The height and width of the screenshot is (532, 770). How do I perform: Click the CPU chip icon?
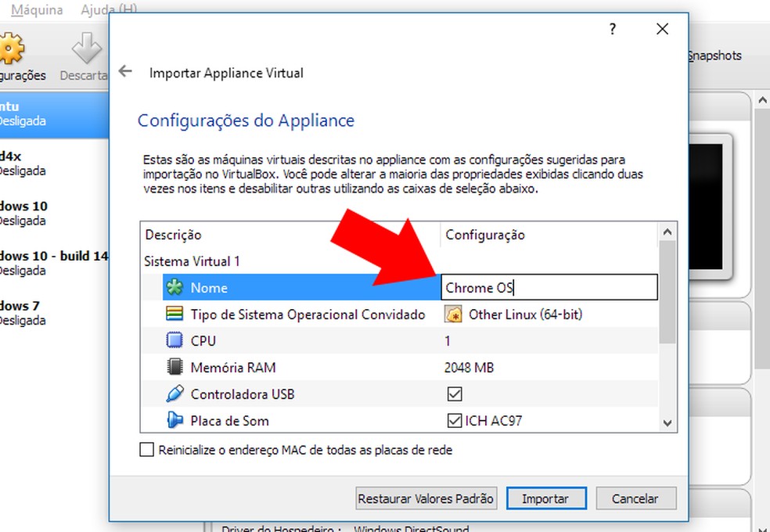coord(175,340)
